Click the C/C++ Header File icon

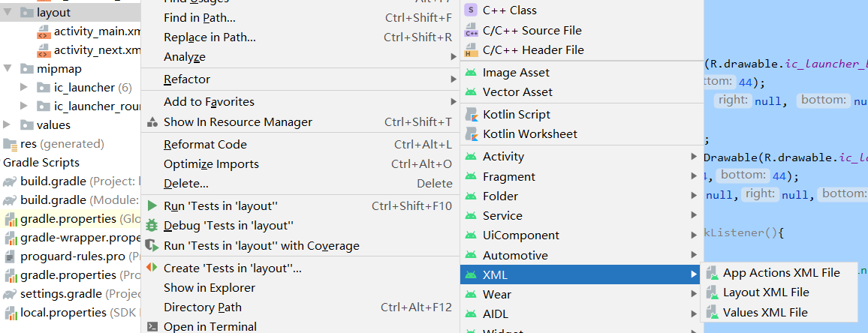[472, 50]
